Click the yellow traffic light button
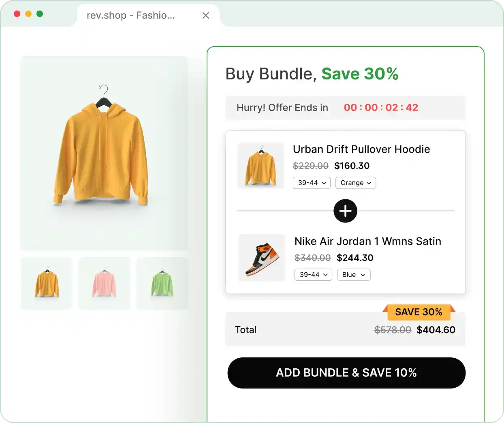Screen dimensions: 504x423 (28, 13)
